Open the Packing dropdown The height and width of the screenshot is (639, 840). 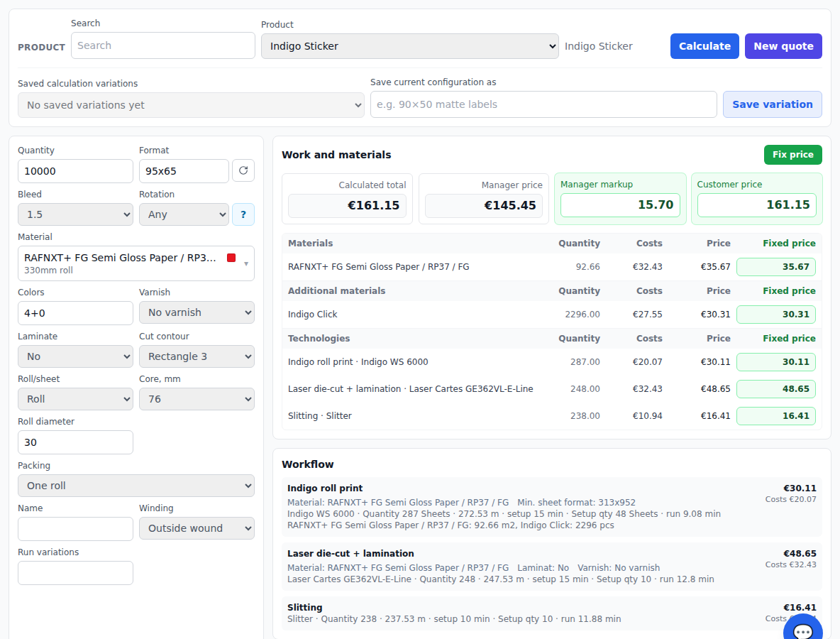136,486
